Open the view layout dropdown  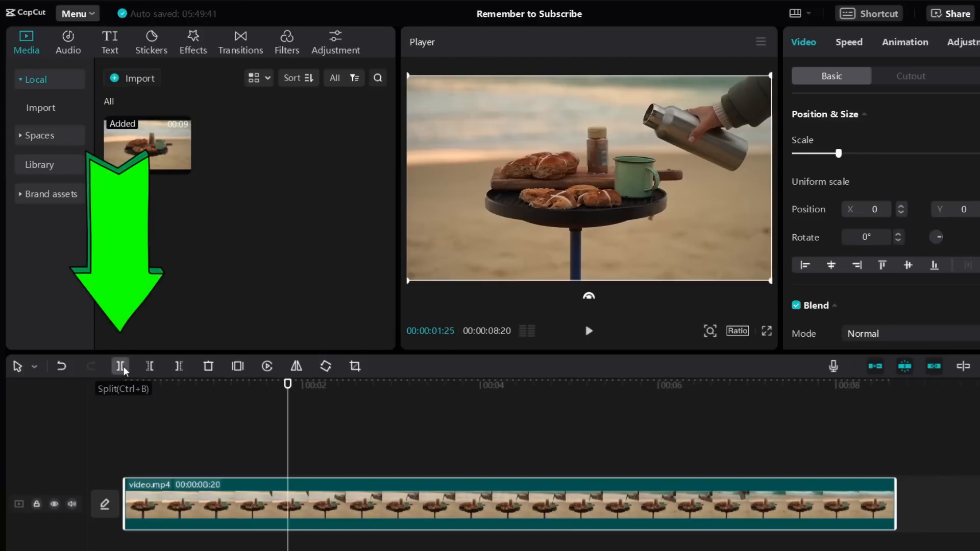pos(259,78)
